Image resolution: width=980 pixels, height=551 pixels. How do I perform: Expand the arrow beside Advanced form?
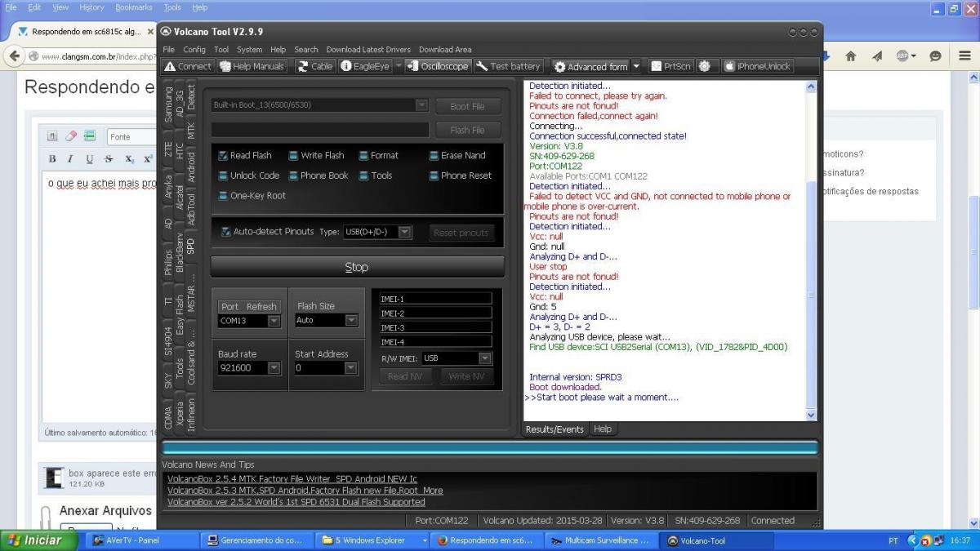coord(636,66)
